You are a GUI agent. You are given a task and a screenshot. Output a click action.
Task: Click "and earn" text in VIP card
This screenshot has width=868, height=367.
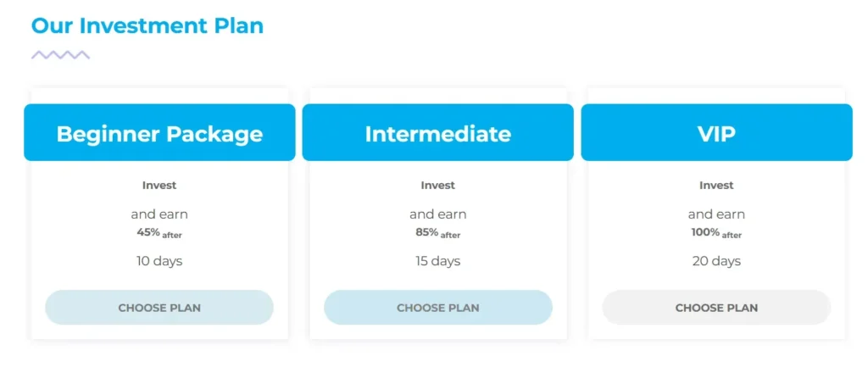coord(716,214)
